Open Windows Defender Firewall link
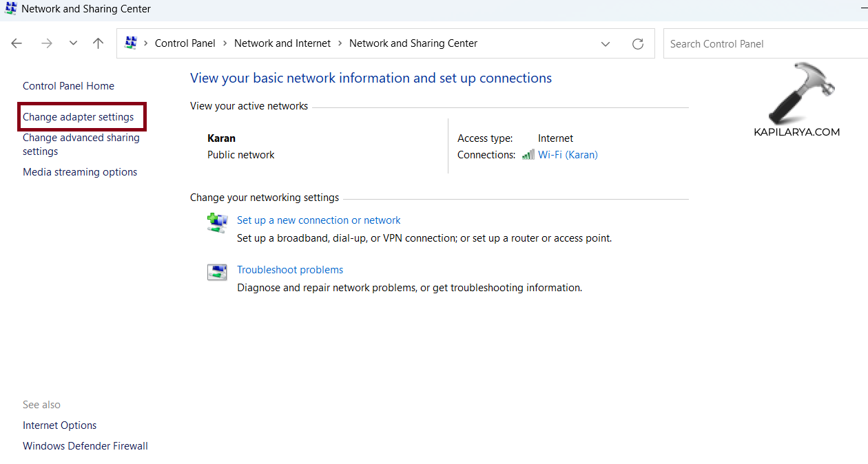 coord(85,446)
